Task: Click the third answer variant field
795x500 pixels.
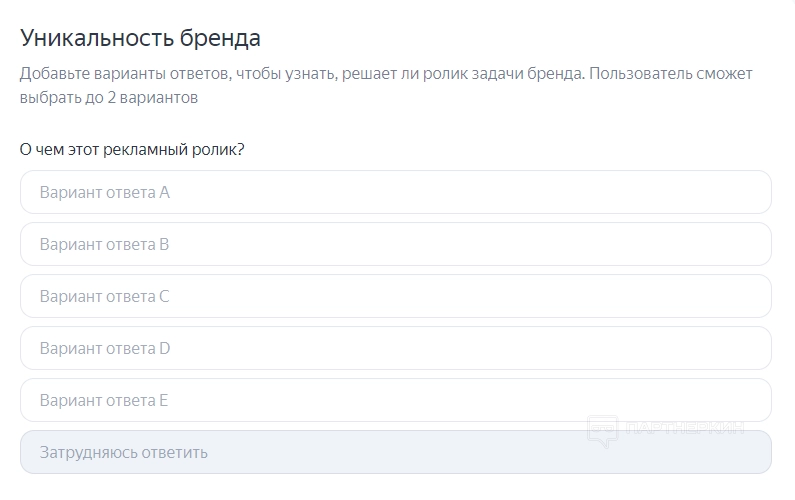Action: [x=395, y=296]
